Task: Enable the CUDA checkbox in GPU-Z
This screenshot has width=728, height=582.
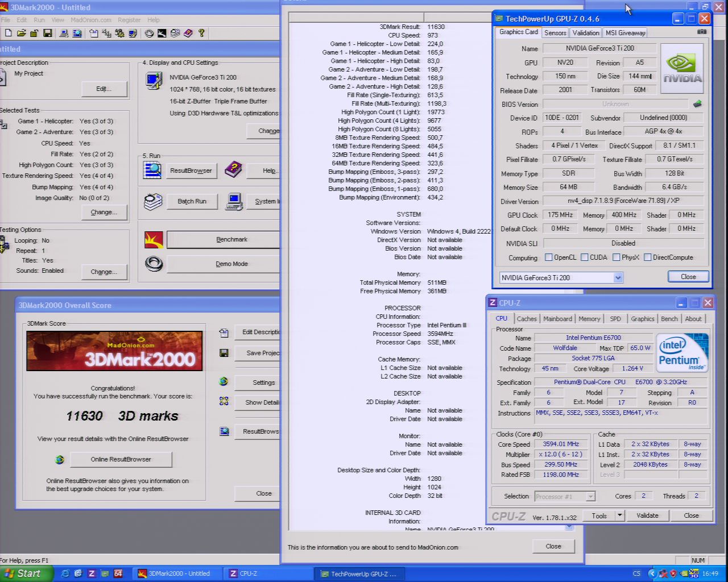Action: tap(585, 257)
